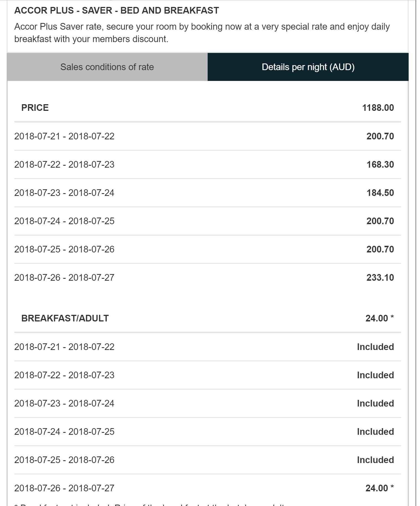This screenshot has height=506, width=420.
Task: Click the Accor Plus Saver rate heading
Action: click(x=116, y=11)
